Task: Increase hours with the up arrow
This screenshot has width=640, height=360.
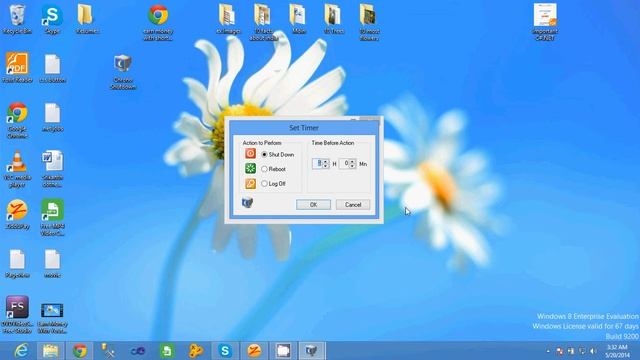Action: coord(325,161)
